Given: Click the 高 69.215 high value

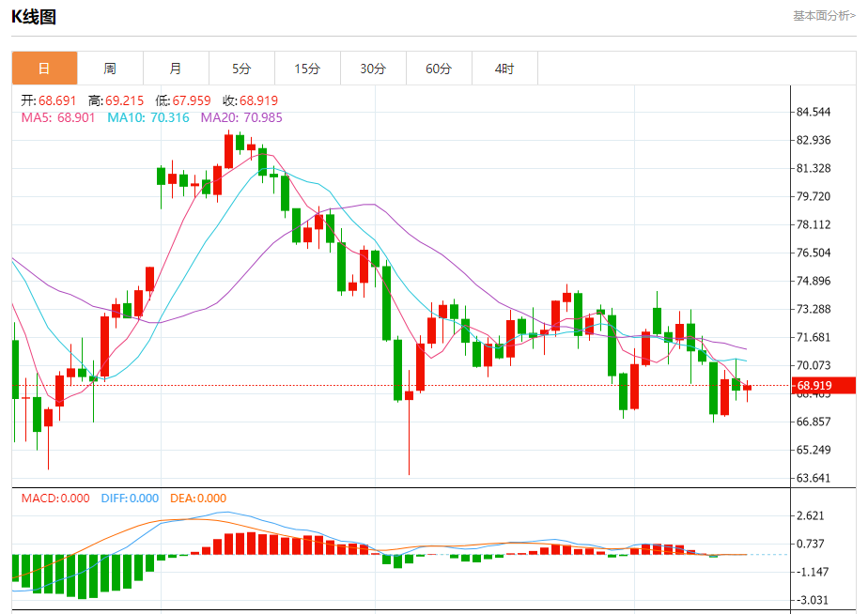Looking at the screenshot, I should 116,100.
